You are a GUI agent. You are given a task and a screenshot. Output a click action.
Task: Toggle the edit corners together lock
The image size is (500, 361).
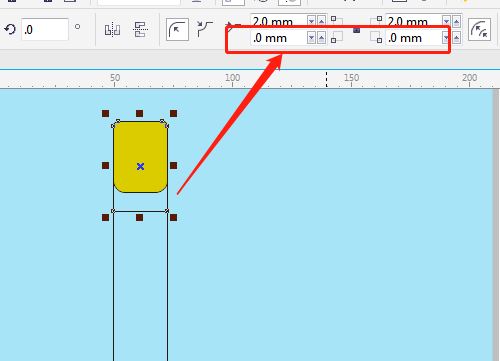(356, 30)
